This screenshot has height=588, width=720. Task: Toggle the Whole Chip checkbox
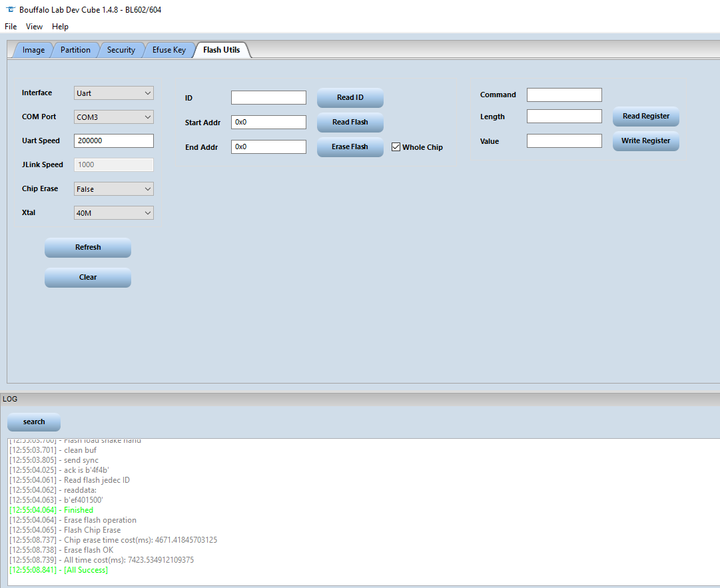pyautogui.click(x=396, y=147)
